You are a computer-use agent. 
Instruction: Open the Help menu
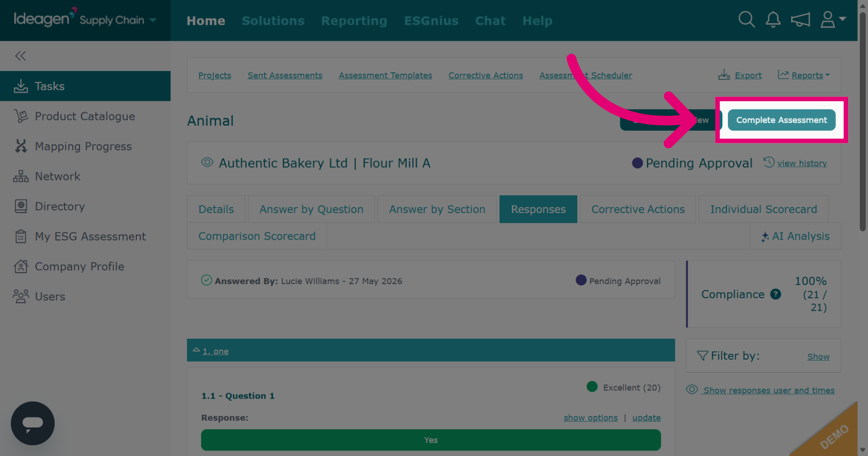pyautogui.click(x=537, y=21)
